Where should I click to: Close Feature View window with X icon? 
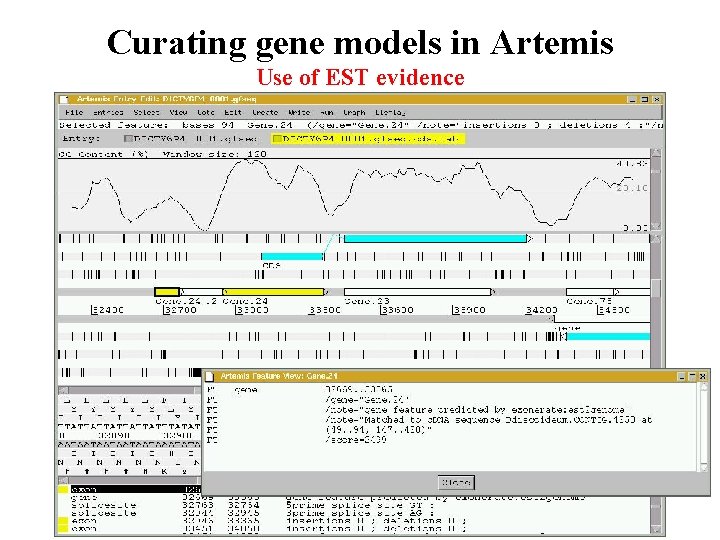tap(703, 376)
